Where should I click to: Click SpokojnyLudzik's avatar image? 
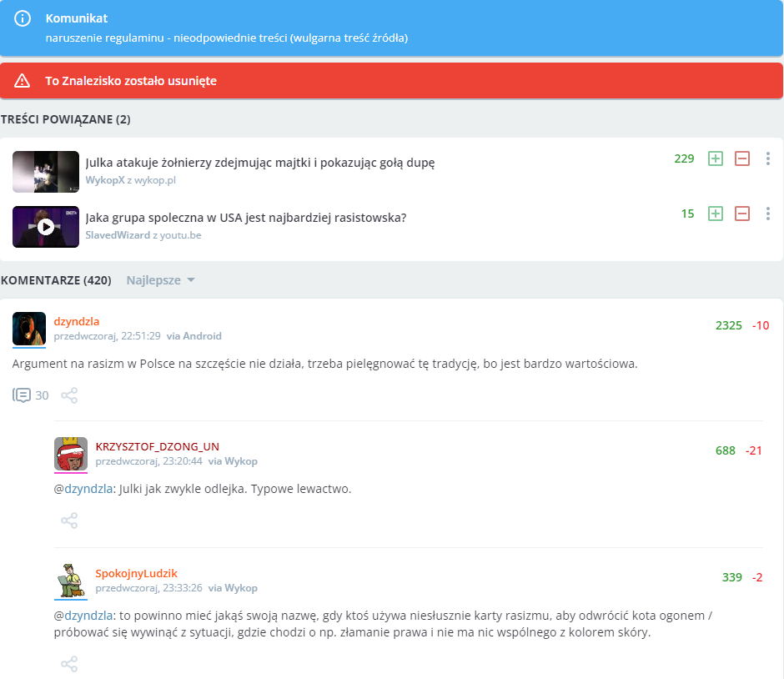(71, 581)
